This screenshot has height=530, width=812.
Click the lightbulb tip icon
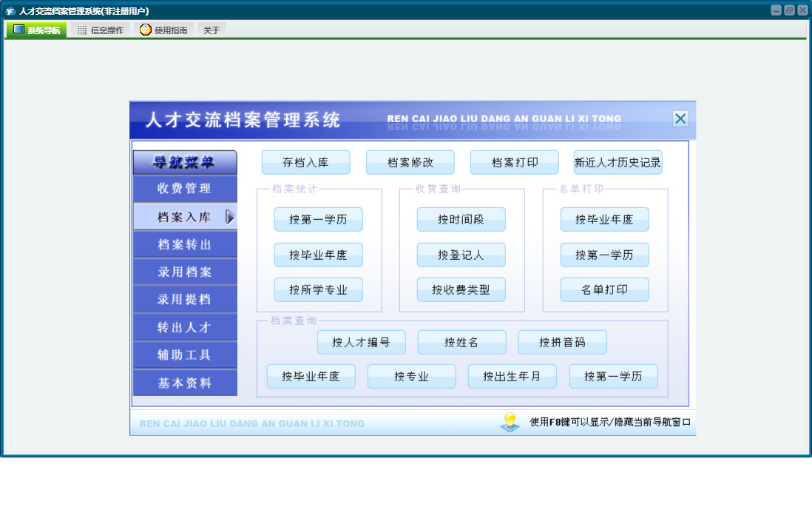510,422
